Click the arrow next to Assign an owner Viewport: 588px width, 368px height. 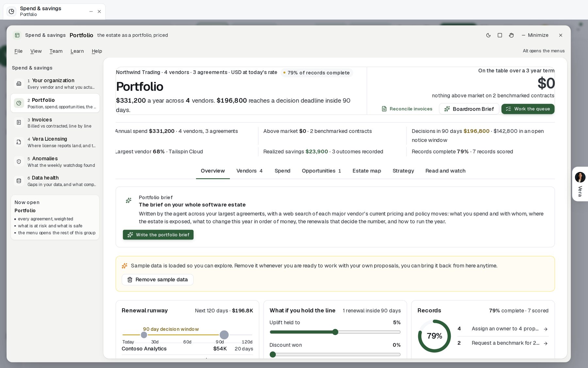(x=546, y=329)
